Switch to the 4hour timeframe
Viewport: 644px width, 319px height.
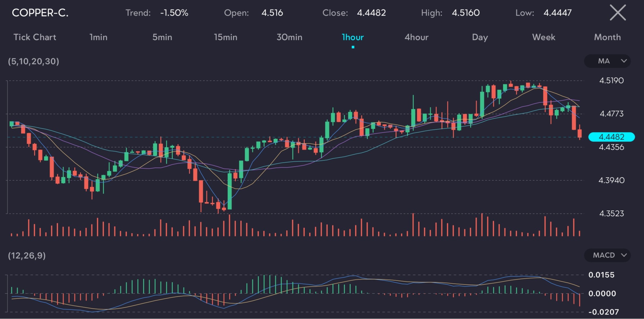pyautogui.click(x=416, y=37)
